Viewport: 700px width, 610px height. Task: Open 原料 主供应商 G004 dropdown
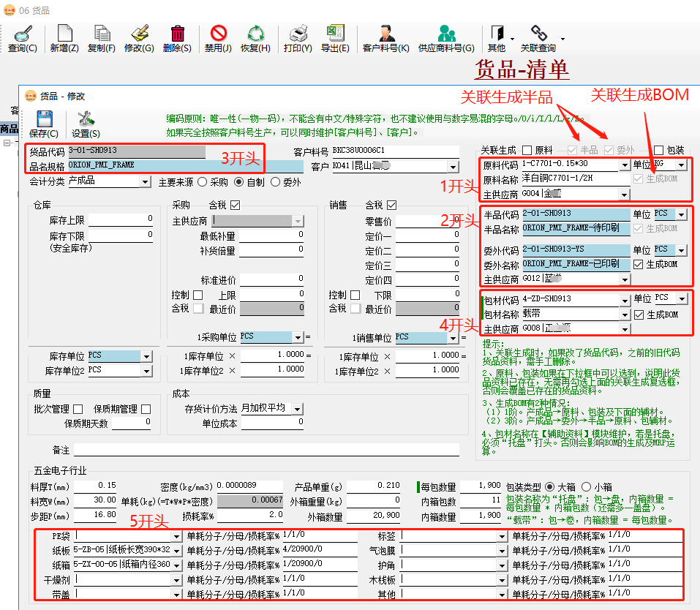(x=624, y=195)
